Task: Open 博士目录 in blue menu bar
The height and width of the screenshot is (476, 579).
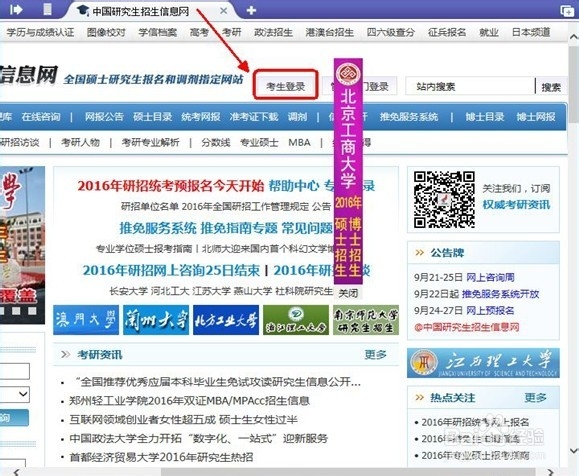Action: [x=485, y=117]
